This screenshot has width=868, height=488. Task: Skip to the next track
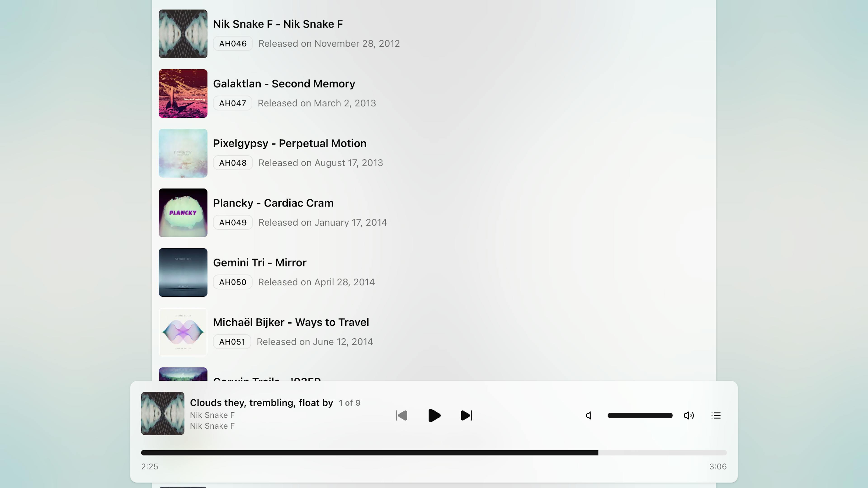point(466,415)
